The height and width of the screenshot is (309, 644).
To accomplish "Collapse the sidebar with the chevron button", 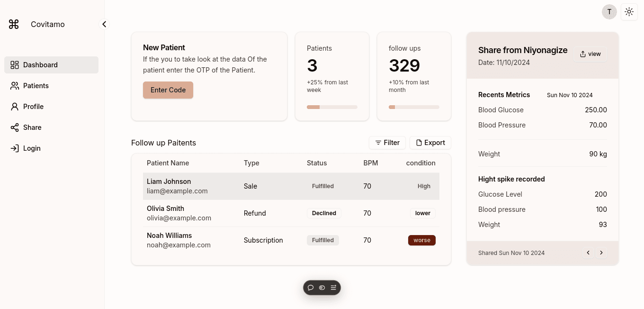I will (x=104, y=24).
